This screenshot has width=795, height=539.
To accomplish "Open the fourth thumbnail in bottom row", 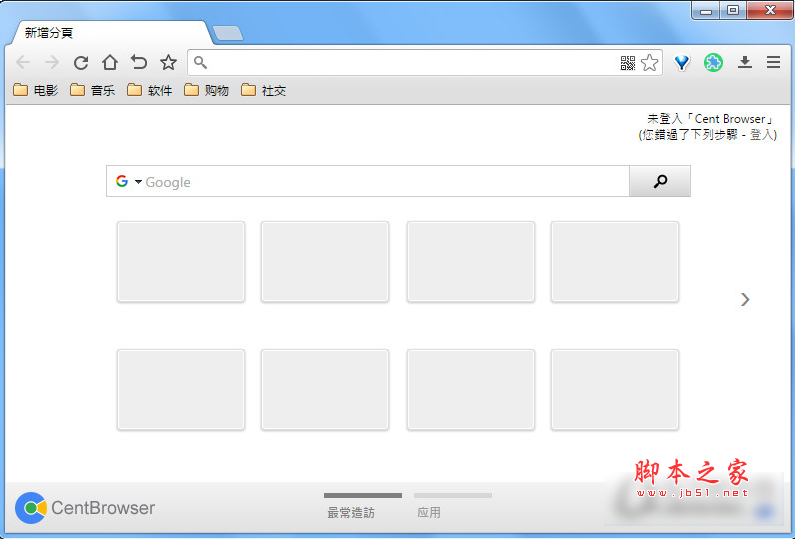I will [615, 389].
